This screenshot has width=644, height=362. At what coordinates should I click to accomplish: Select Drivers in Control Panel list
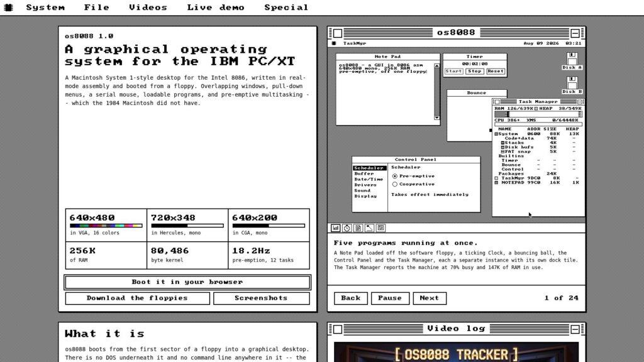pos(365,185)
